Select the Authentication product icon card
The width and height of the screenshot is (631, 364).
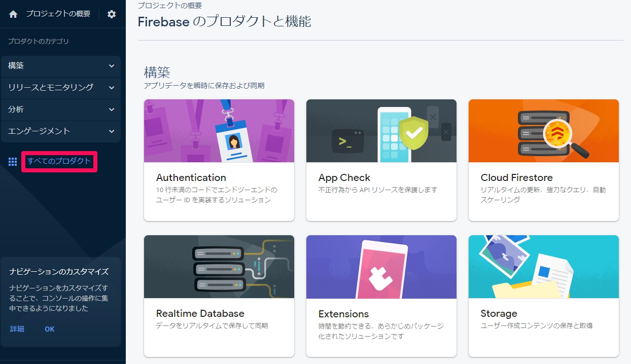pos(219,131)
